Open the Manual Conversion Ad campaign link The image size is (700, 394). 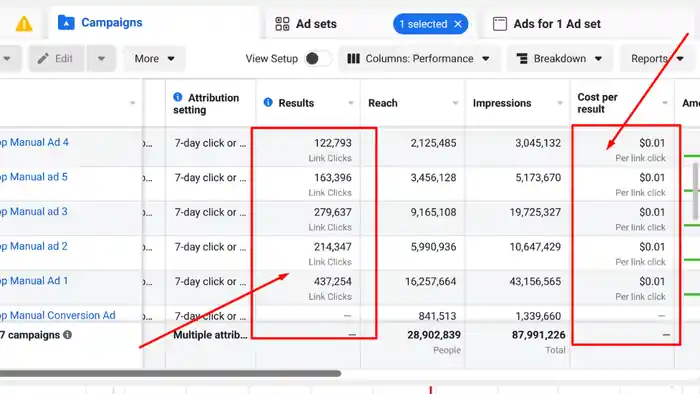tap(58, 315)
